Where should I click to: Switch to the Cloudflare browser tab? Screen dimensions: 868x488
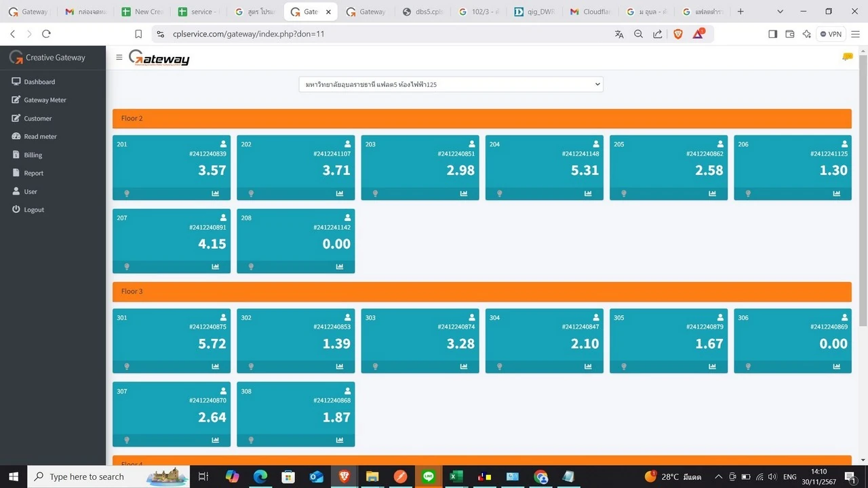[x=590, y=12]
